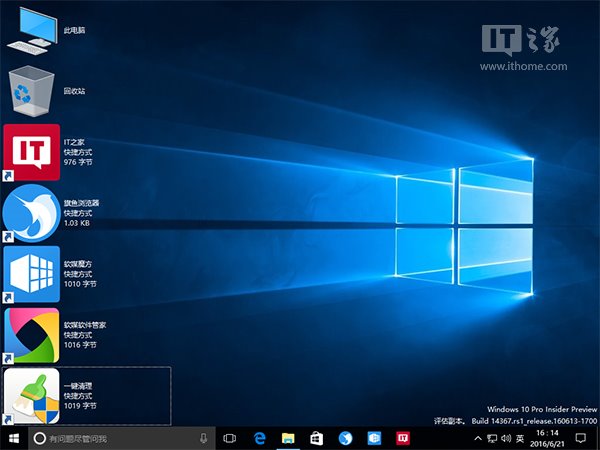Screen dimensions: 600x450
Task: Select the 回收站 Recycle Bin icon
Action: [x=31, y=91]
